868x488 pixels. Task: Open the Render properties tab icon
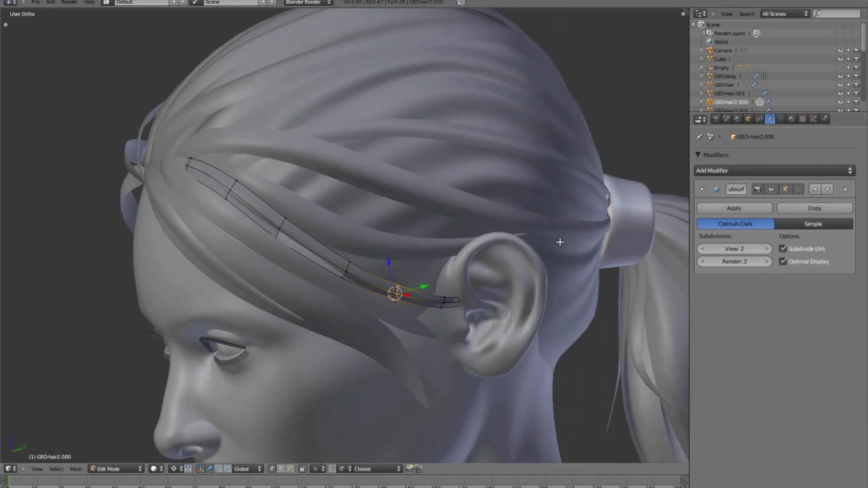coord(715,119)
